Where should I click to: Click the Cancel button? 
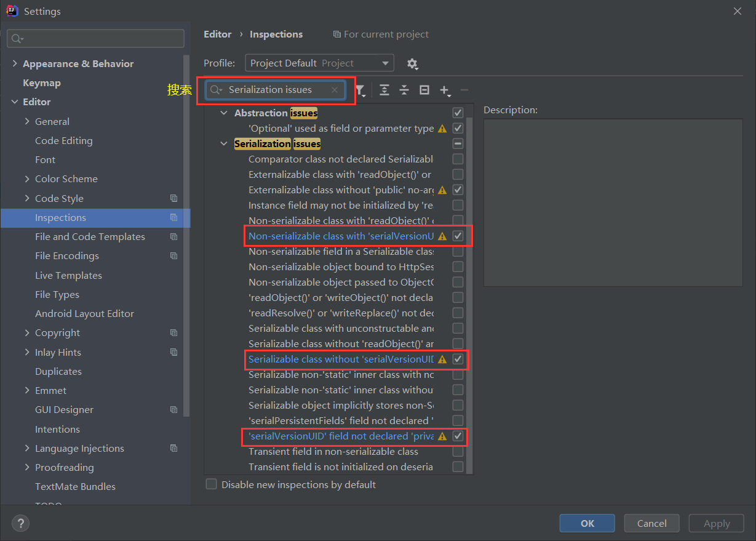[652, 523]
